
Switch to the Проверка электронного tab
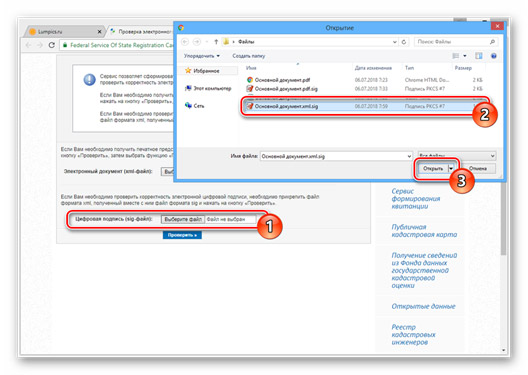pyautogui.click(x=141, y=32)
